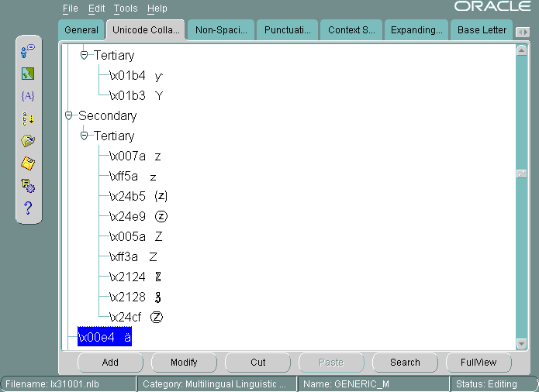
Task: Open the Tools menu
Action: 125,9
